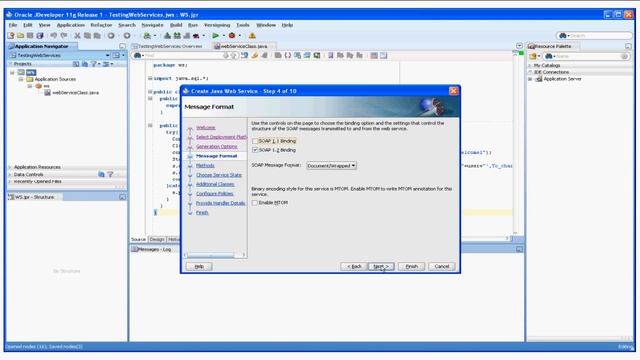Open the TestingWebServices application dropdown

coord(107,56)
